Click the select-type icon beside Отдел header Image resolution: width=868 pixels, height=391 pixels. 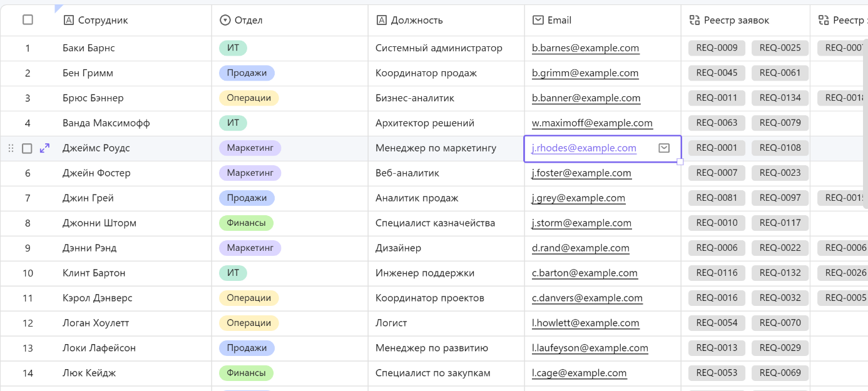point(225,20)
